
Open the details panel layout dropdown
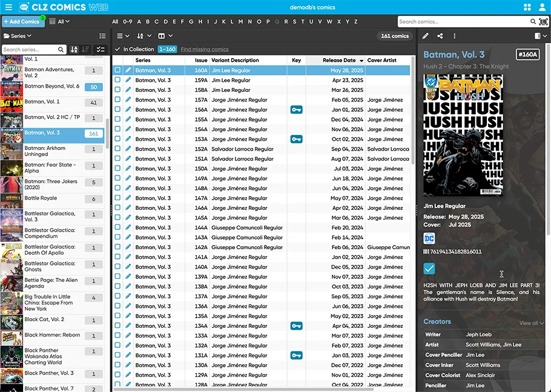(541, 36)
